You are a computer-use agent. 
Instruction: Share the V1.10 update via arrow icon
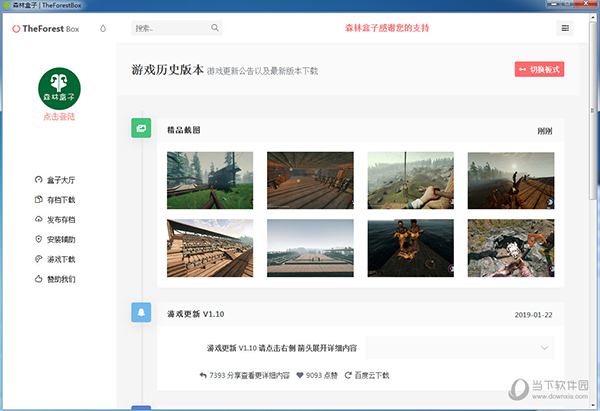pos(203,375)
